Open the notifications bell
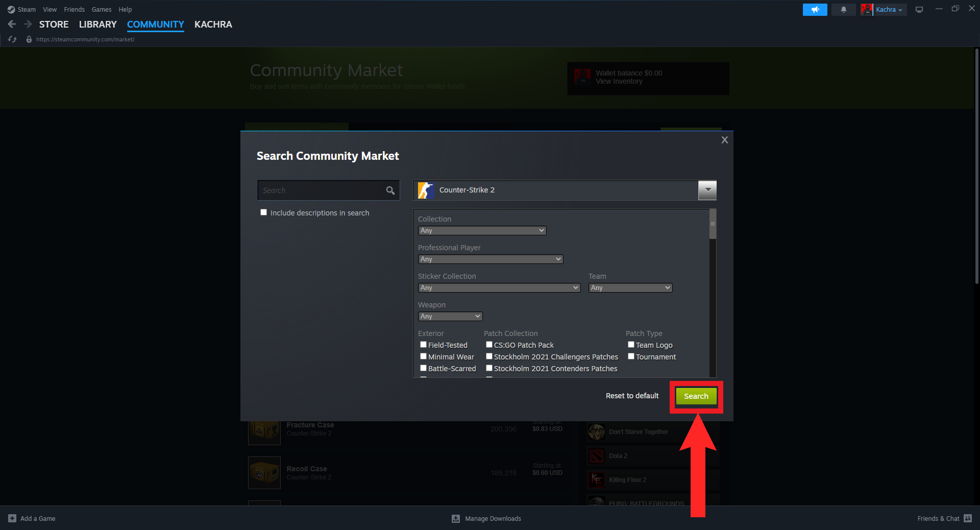The height and width of the screenshot is (530, 980). click(844, 10)
